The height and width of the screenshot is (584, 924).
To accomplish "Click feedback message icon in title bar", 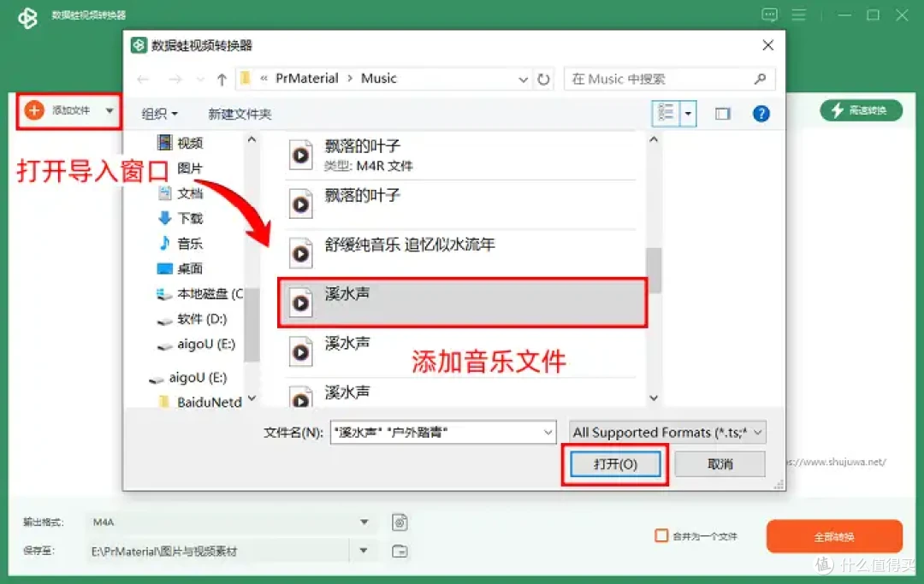I will (x=769, y=15).
